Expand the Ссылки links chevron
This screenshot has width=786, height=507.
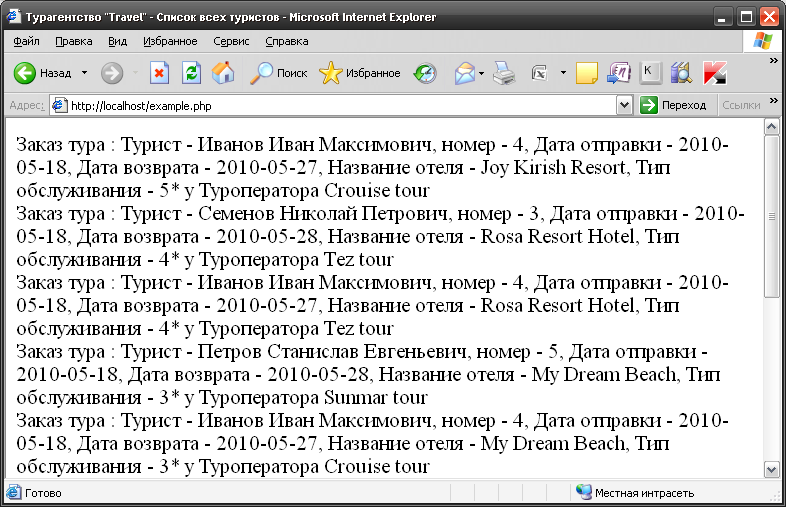[x=773, y=100]
